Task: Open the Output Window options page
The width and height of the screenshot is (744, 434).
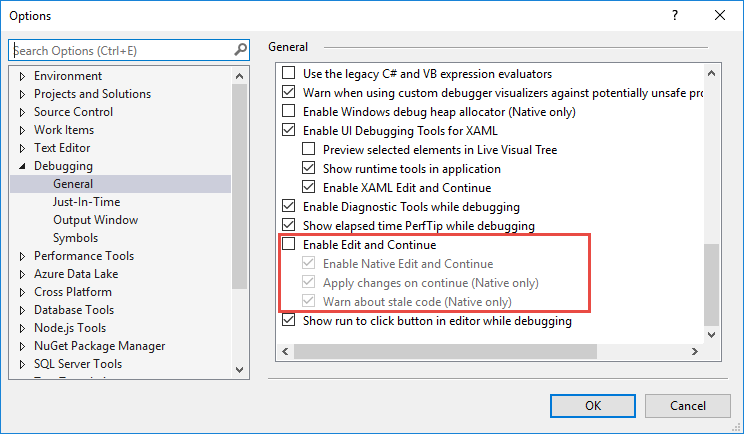Action: pyautogui.click(x=95, y=220)
